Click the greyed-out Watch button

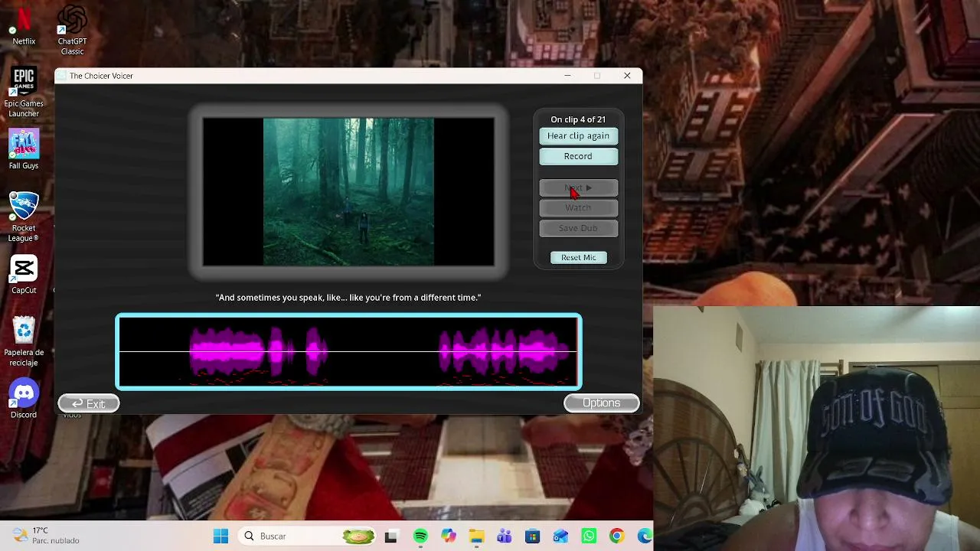pos(578,208)
